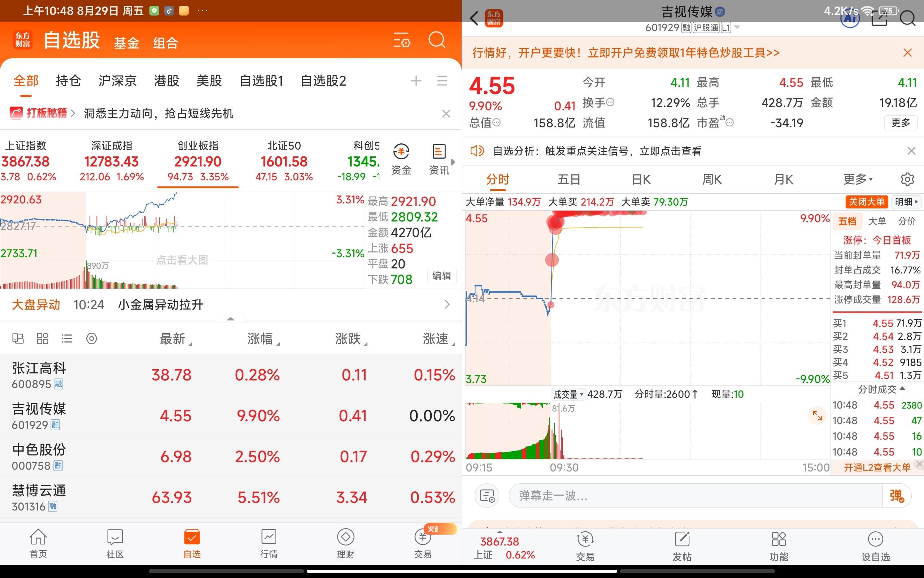This screenshot has width=924, height=578.
Task: Tap 开通L2查看大单 link
Action: (877, 467)
